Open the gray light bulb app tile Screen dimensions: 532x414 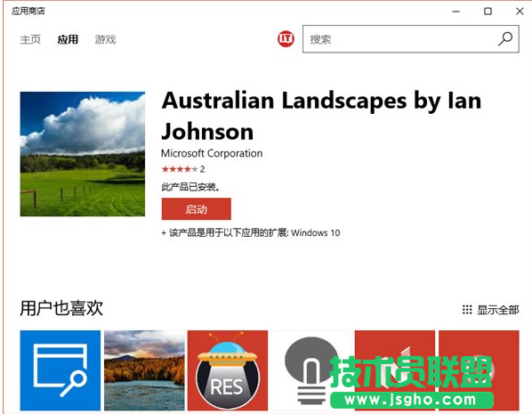click(x=311, y=370)
